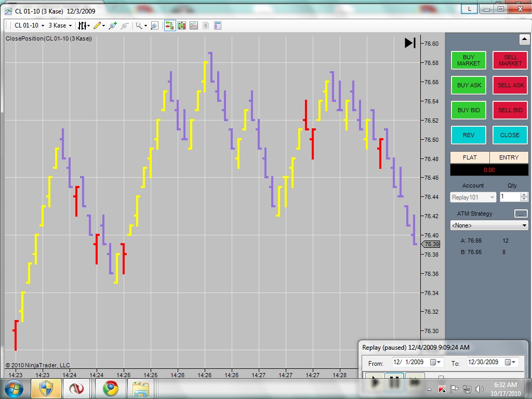
Task: Click the BUY ASK button
Action: coord(469,85)
